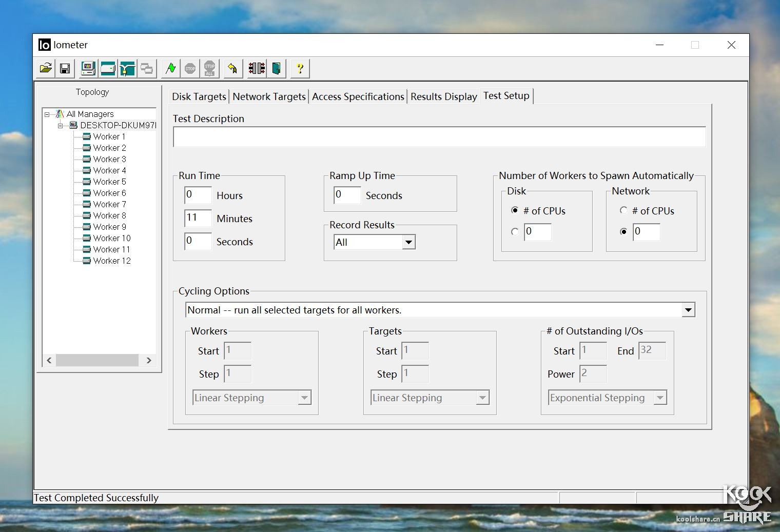Image resolution: width=780 pixels, height=532 pixels.
Task: Click the Topology horizontal scrollbar right arrow
Action: [149, 360]
